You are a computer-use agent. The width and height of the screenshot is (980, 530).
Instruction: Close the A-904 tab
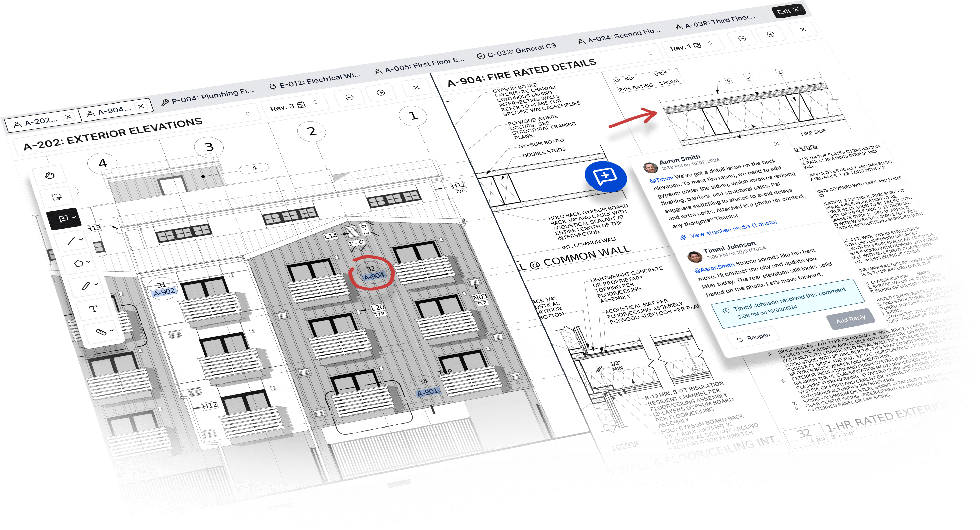pyautogui.click(x=141, y=106)
